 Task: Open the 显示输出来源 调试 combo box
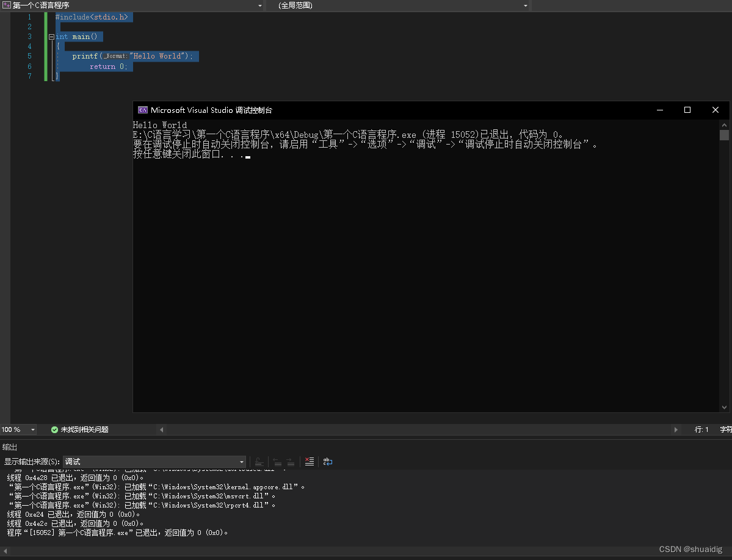pos(154,462)
